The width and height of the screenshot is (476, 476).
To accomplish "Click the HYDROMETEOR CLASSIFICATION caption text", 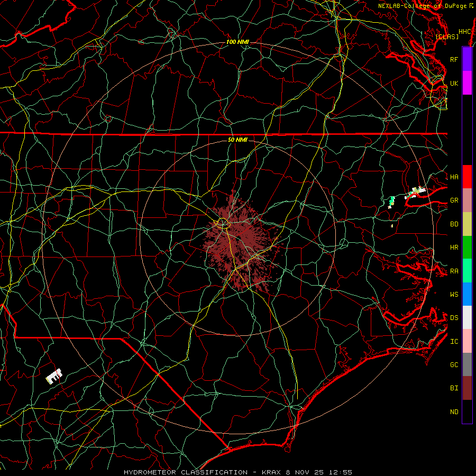I will (186, 472).
